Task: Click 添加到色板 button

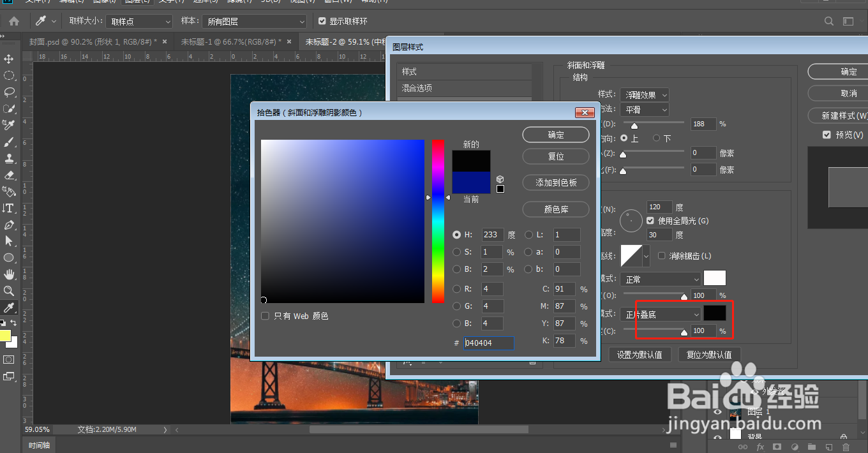Action: [556, 182]
